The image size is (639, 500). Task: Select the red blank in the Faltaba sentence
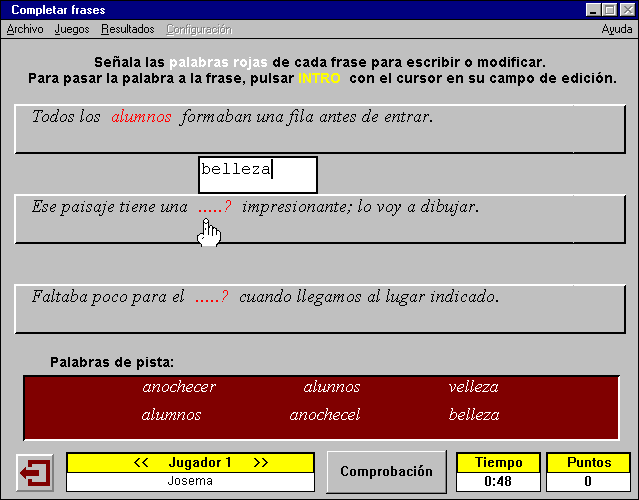tap(211, 298)
